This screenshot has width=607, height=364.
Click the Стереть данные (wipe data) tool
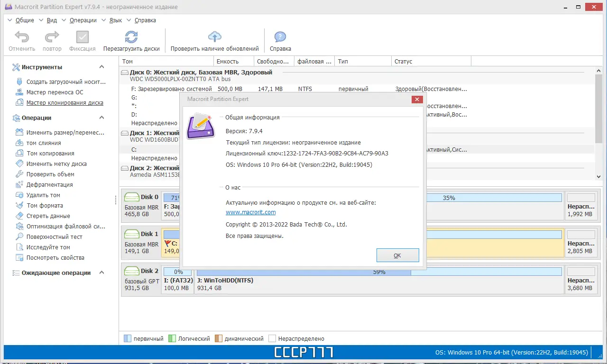(x=49, y=216)
